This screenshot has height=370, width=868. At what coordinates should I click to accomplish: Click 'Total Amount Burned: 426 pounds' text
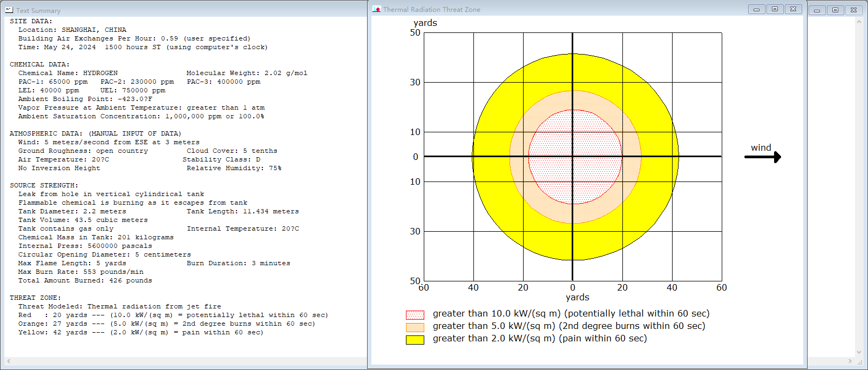point(85,280)
